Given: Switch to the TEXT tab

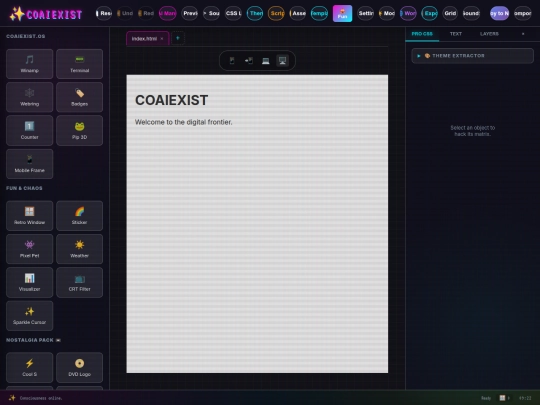Looking at the screenshot, I should (x=456, y=34).
